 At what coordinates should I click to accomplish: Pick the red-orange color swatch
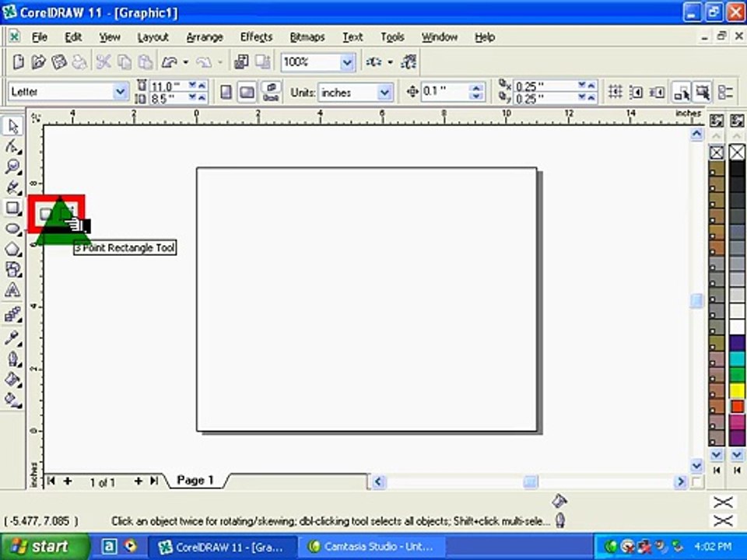(x=737, y=407)
